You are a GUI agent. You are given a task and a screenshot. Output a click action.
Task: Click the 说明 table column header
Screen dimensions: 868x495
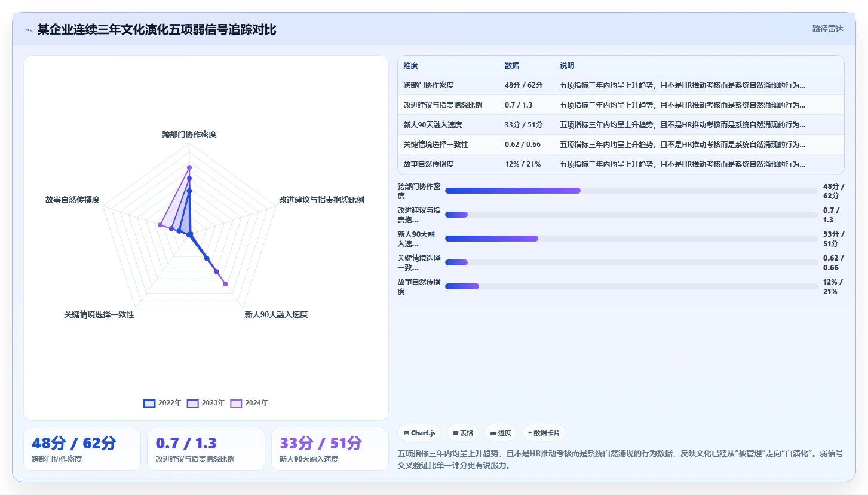567,66
